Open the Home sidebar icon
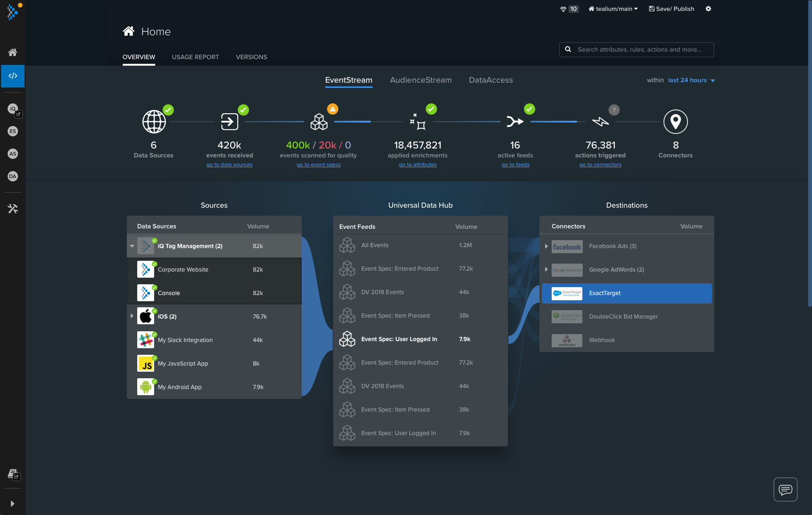The height and width of the screenshot is (515, 812). pos(13,52)
